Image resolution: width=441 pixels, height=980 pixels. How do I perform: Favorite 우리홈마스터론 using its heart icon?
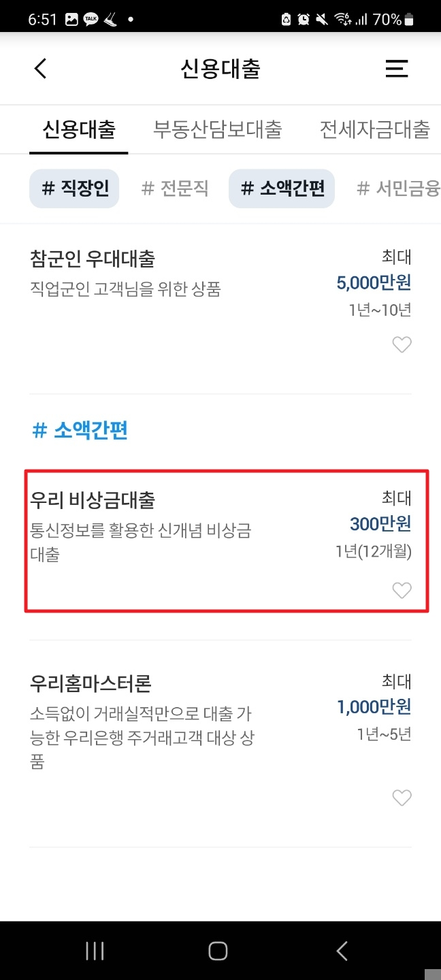pos(402,798)
